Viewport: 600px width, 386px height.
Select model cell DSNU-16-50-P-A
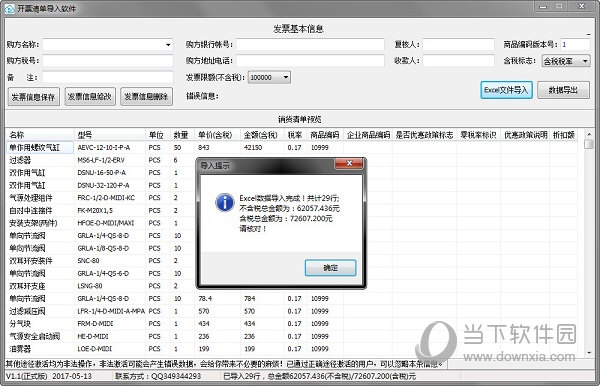[109, 173]
